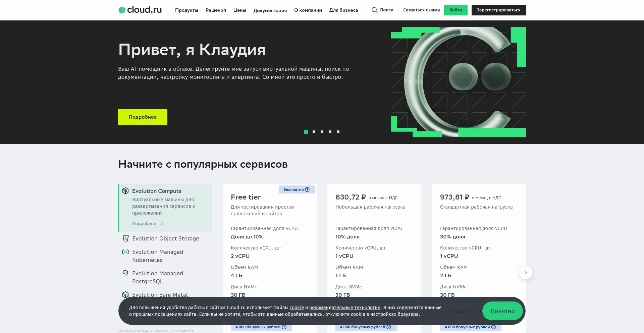Click the help icon on the Бесплатно badge
This screenshot has width=644, height=333.
307,189
